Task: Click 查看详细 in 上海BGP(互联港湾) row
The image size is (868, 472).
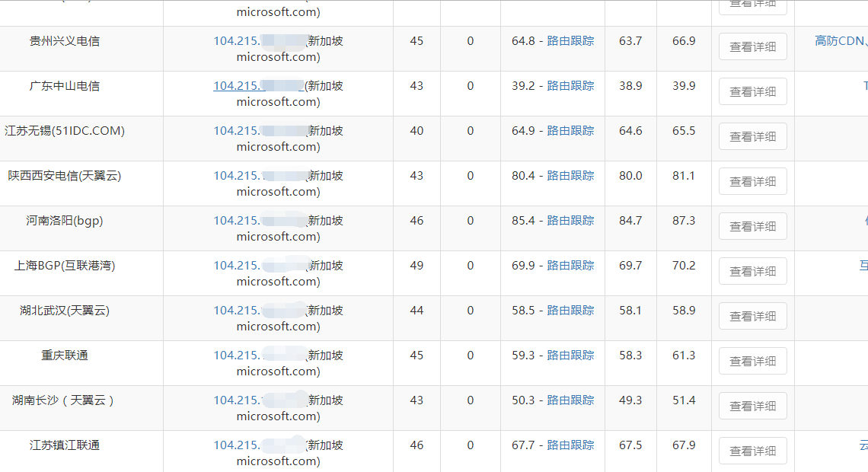Action: click(753, 271)
